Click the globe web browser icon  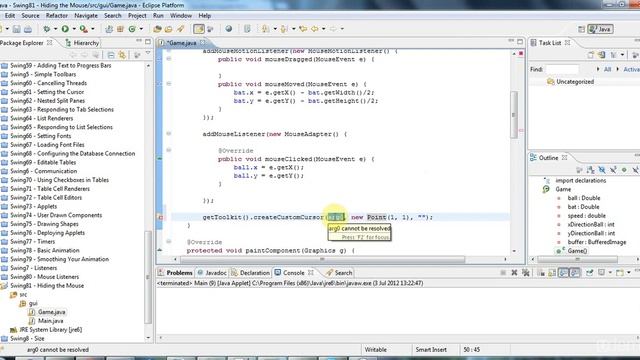(x=229, y=29)
